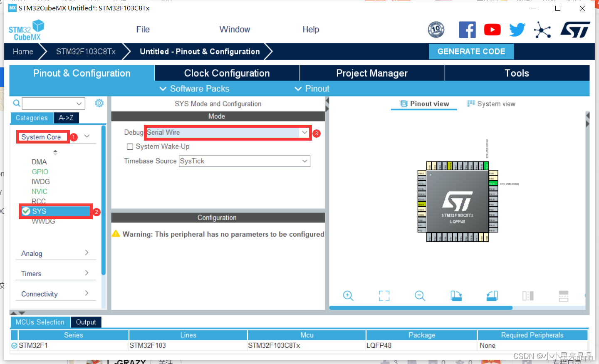Open the ST YouTube channel icon
Screen dimensions: 599x364
(492, 30)
